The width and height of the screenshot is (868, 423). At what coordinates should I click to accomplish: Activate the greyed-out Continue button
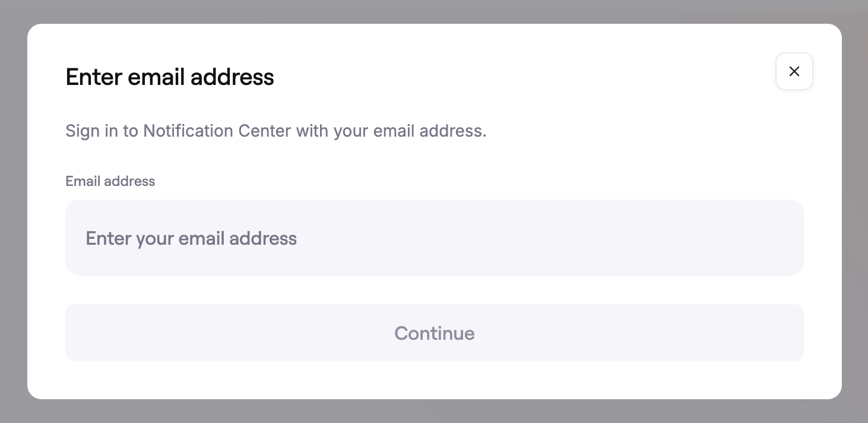434,333
